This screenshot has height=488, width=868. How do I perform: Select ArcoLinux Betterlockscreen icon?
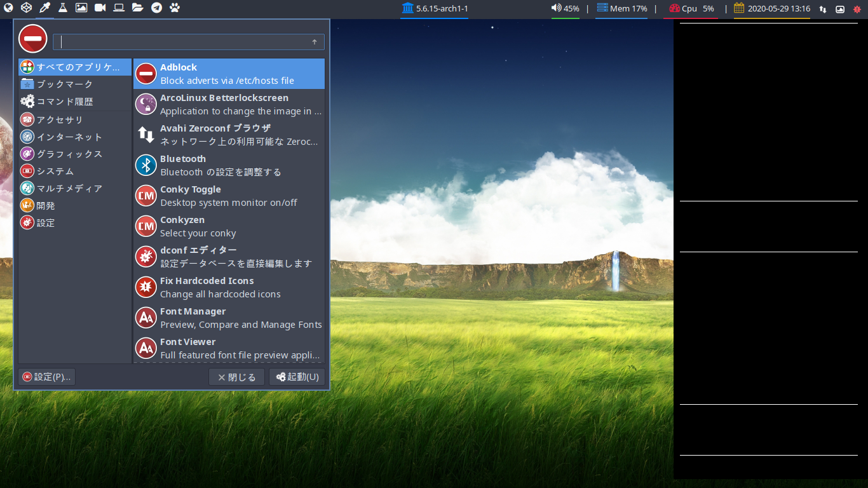point(146,104)
